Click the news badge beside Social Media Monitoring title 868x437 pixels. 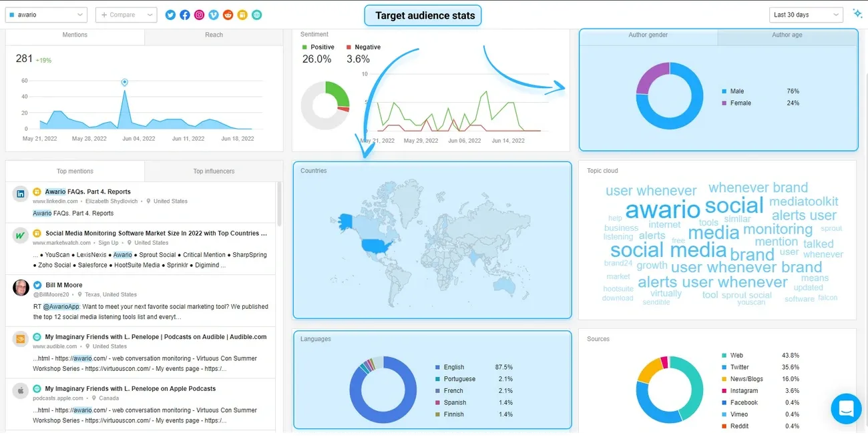pos(37,234)
